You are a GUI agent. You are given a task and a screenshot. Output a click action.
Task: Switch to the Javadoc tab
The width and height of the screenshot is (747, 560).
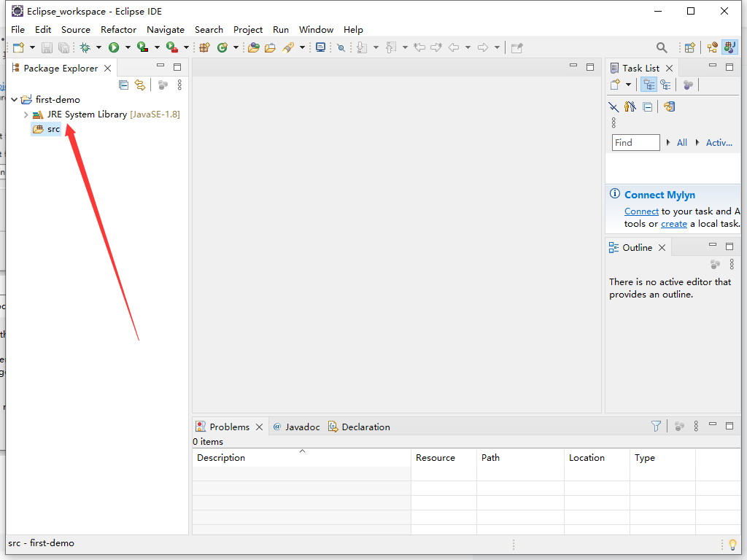[x=296, y=427]
